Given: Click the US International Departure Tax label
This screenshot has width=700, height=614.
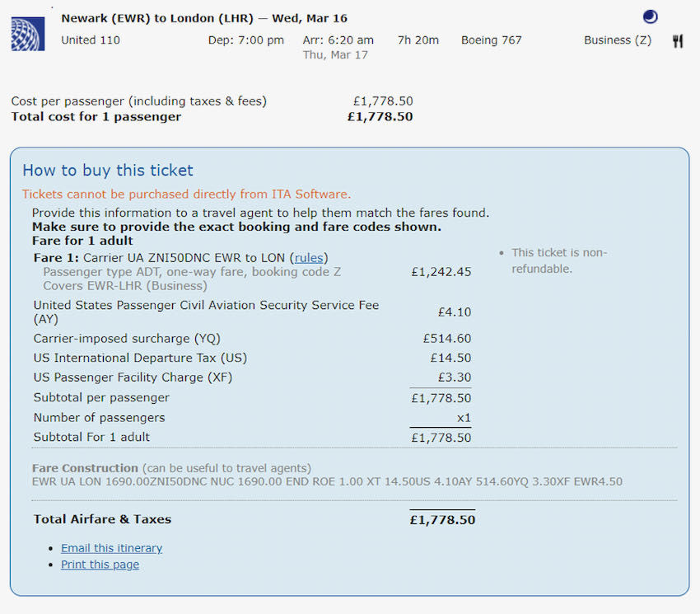Looking at the screenshot, I should point(140,358).
